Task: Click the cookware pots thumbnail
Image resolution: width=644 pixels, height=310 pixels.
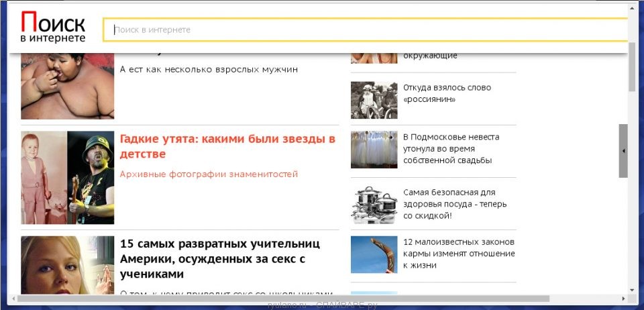Action: point(374,205)
